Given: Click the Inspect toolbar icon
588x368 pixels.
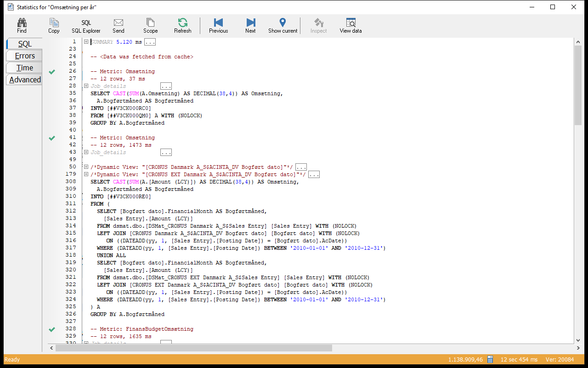Looking at the screenshot, I should pos(319,22).
